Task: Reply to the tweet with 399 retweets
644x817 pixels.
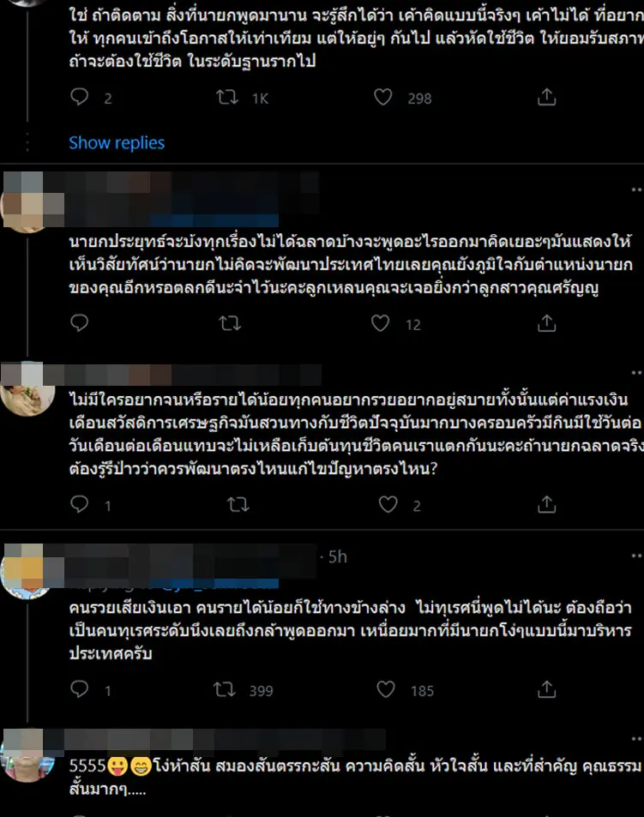Action: (80, 690)
